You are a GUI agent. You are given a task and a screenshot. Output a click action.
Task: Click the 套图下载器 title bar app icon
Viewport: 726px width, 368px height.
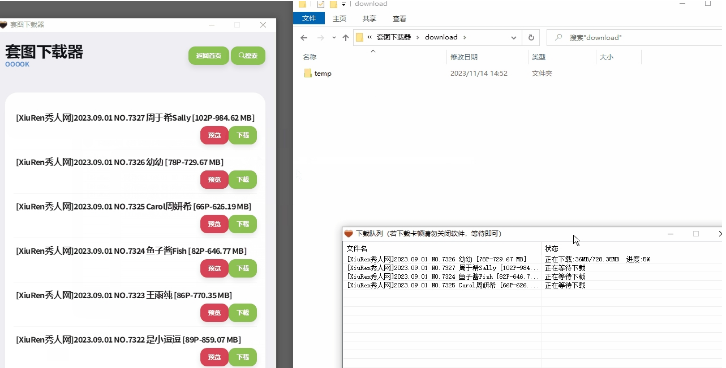3,25
